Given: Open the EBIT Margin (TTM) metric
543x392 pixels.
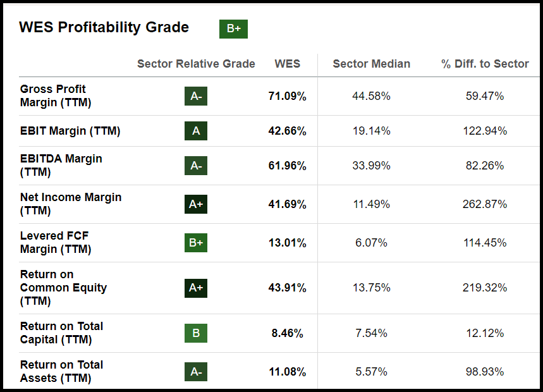Looking at the screenshot, I should tap(70, 131).
